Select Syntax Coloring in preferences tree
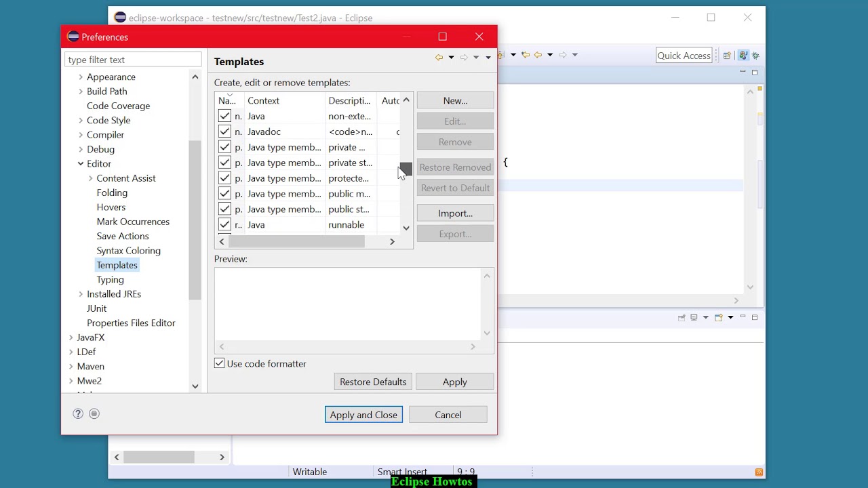The width and height of the screenshot is (868, 488). click(129, 251)
